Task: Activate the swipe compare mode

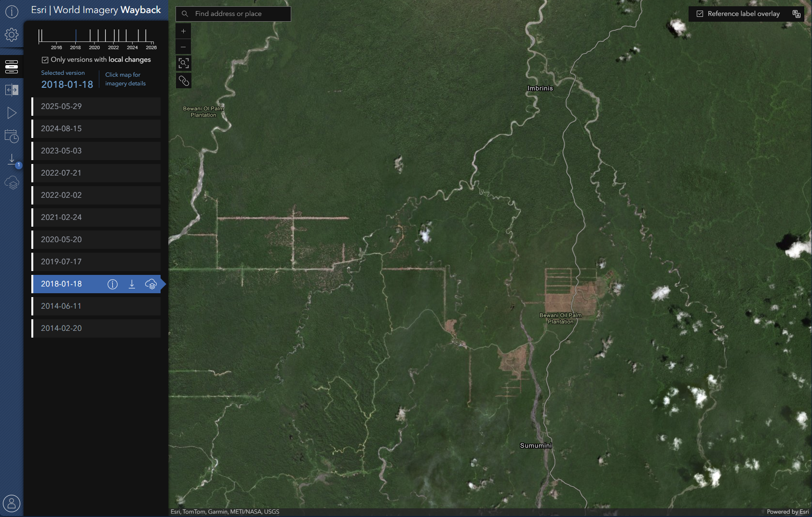Action: pos(12,90)
